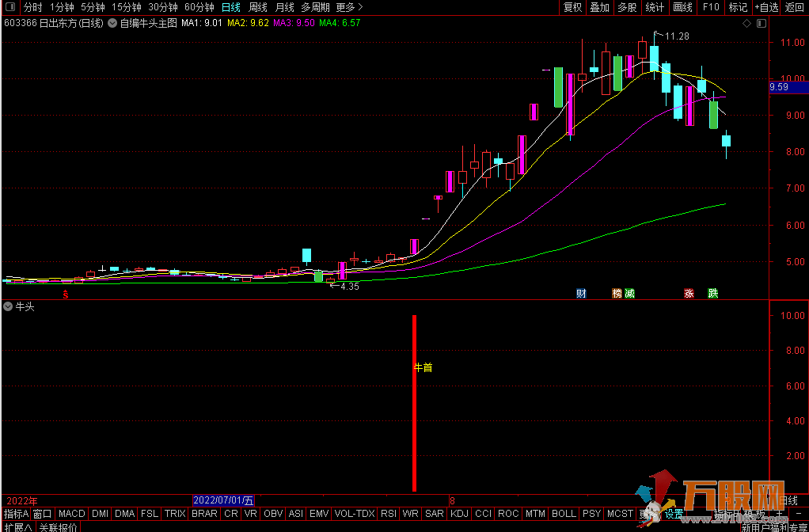Collapse the 牛头 sub-indicator panel arrow
Viewport: 809px width, 532px height.
pos(8,306)
